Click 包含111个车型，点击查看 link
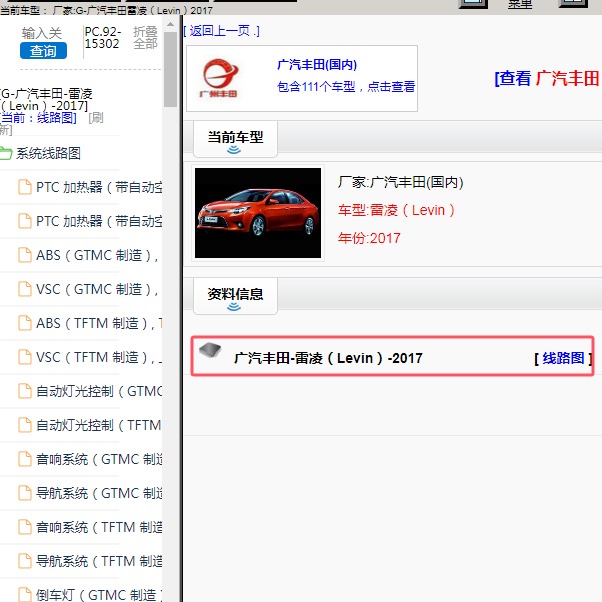This screenshot has height=602, width=602. 346,87
